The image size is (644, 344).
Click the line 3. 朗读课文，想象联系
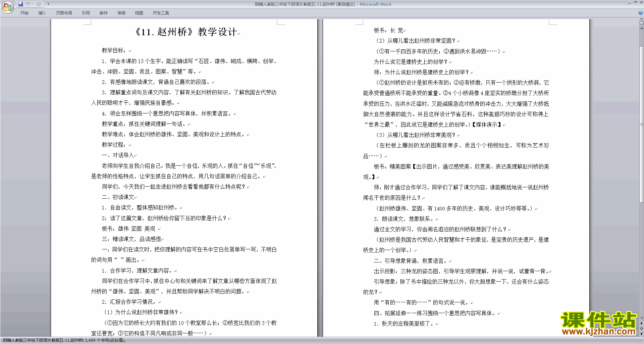coord(404,219)
